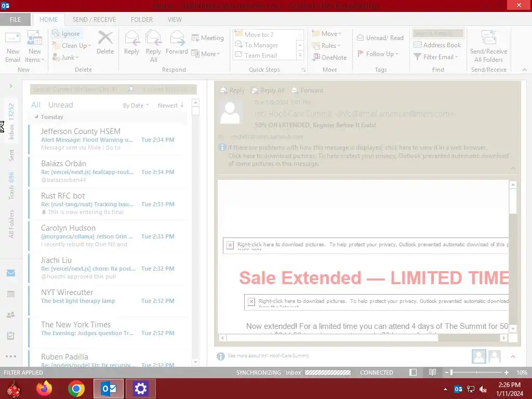Switch to Tasks view

pyautogui.click(x=11, y=336)
